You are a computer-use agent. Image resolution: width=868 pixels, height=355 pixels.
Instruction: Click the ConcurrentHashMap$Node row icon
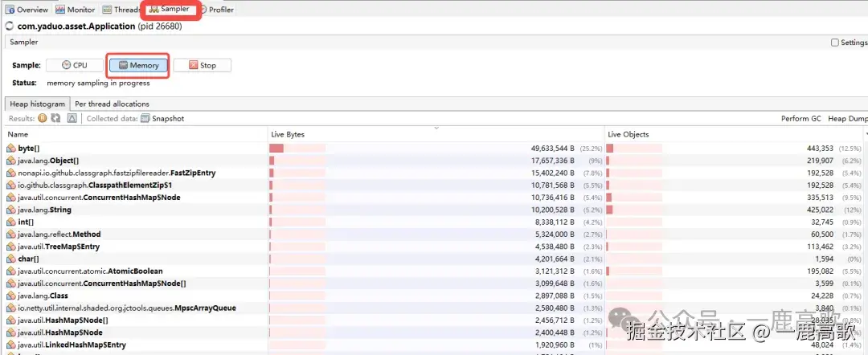pyautogui.click(x=11, y=198)
